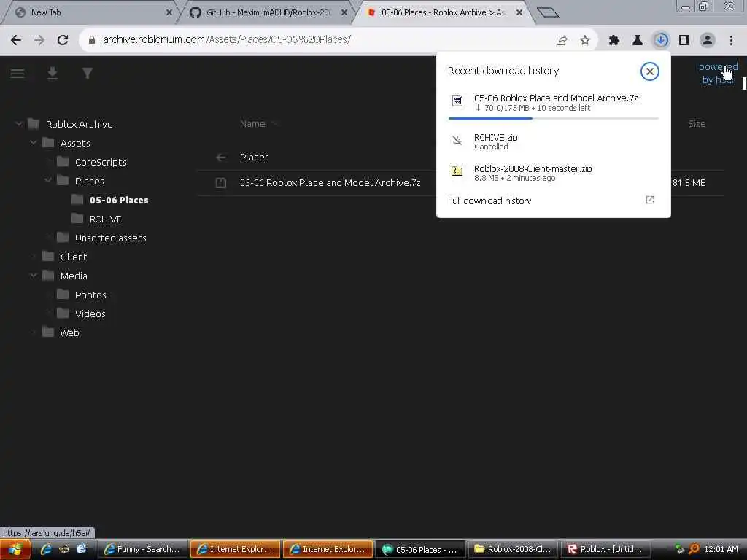Screen dimensions: 747x560
Task: Close the Recent download history popup
Action: (x=649, y=71)
